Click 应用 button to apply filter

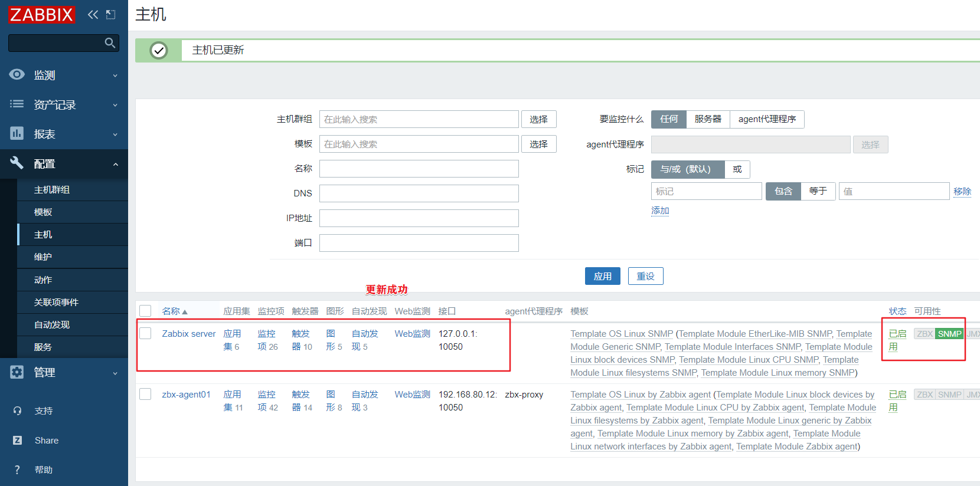603,276
